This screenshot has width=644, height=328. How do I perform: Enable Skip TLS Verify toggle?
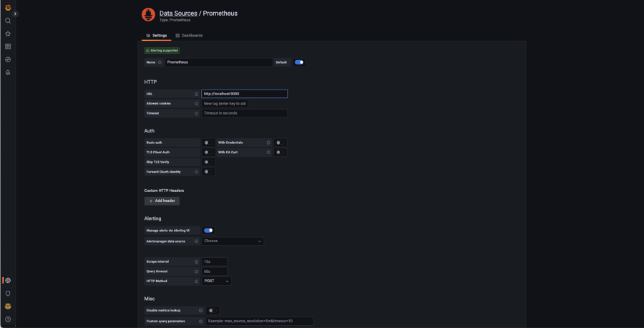click(x=208, y=162)
